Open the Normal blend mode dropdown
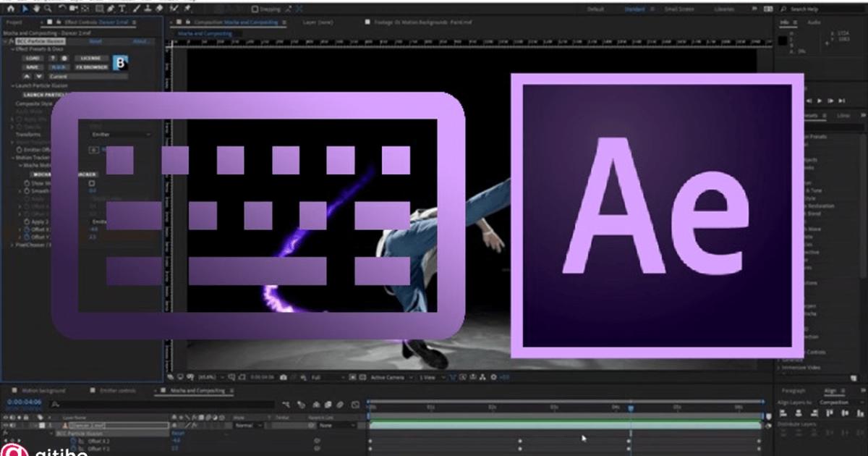868x456 pixels. [244, 425]
